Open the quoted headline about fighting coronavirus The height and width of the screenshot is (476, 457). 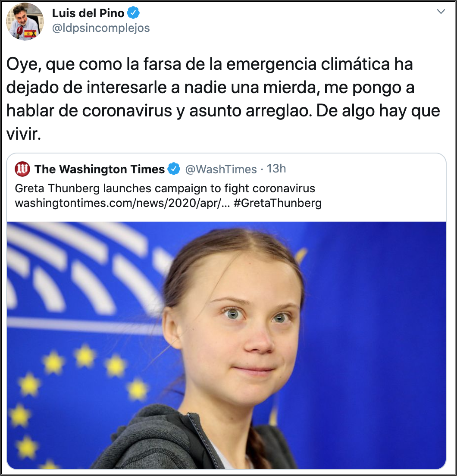pos(165,188)
